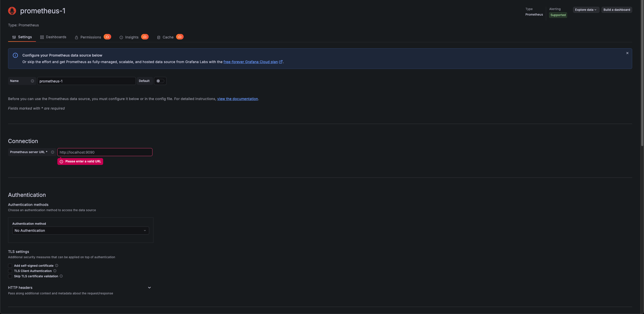Open the Authentication method dropdown
The width and height of the screenshot is (644, 314).
click(80, 231)
